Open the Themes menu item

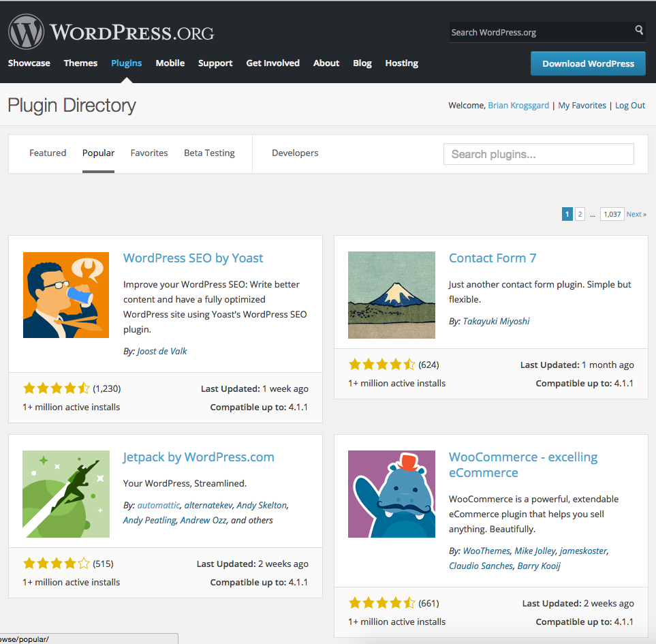[x=81, y=63]
